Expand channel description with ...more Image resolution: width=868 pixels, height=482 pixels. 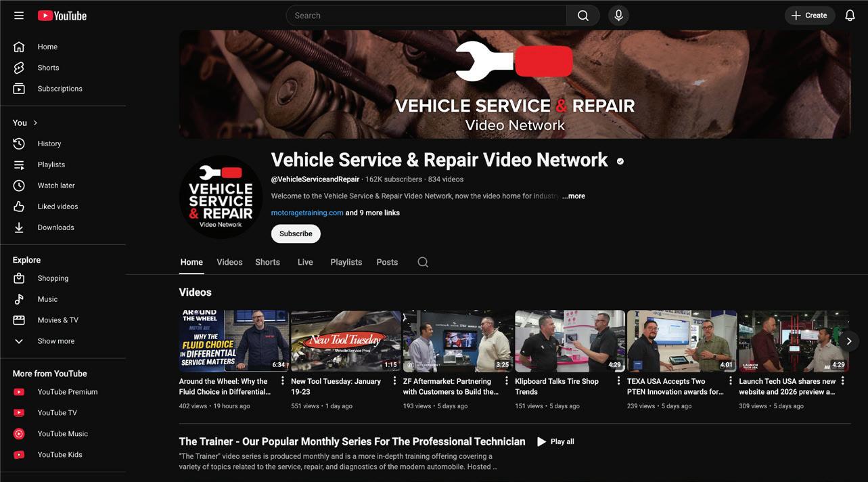(574, 196)
